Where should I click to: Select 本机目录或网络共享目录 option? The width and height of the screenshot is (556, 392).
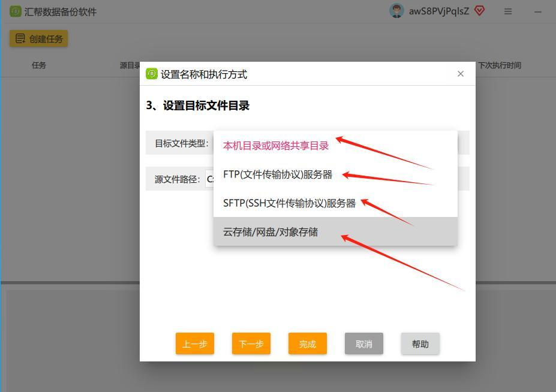[x=335, y=146]
